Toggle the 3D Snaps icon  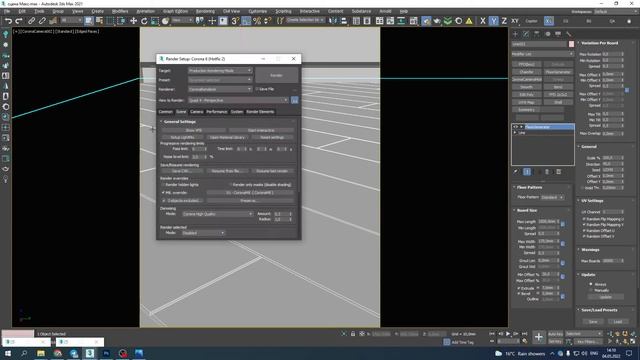(x=235, y=21)
